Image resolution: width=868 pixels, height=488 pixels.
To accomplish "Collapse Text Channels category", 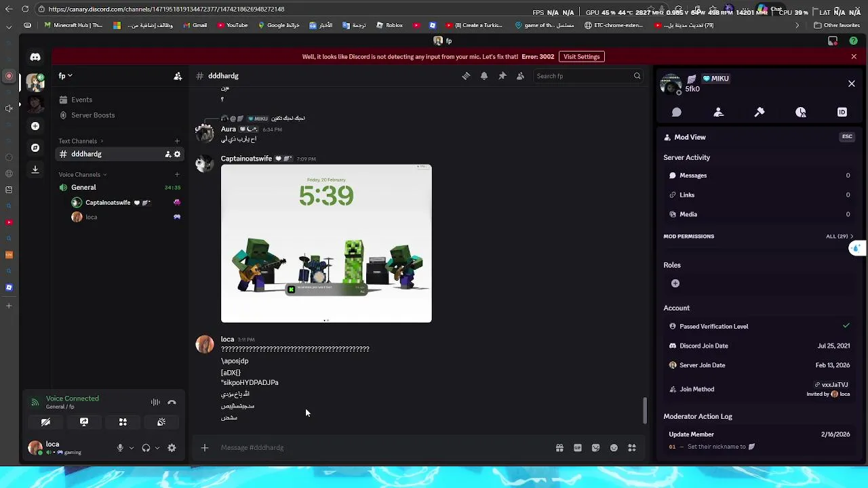I will point(81,141).
